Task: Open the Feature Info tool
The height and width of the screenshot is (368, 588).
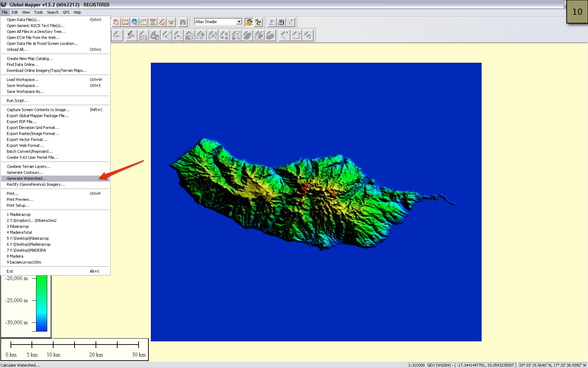Action: pos(134,22)
